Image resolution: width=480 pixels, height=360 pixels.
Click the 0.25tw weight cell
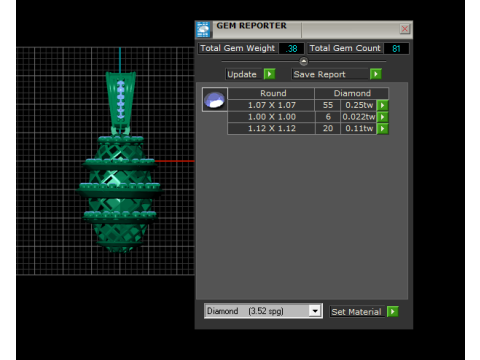point(359,105)
